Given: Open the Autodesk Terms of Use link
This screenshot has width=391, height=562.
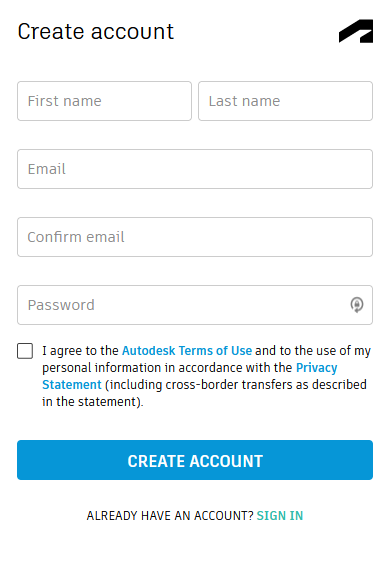Looking at the screenshot, I should 187,351.
